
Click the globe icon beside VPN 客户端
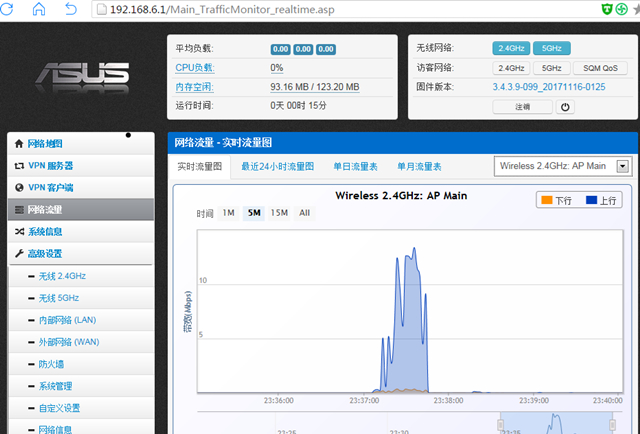click(19, 187)
